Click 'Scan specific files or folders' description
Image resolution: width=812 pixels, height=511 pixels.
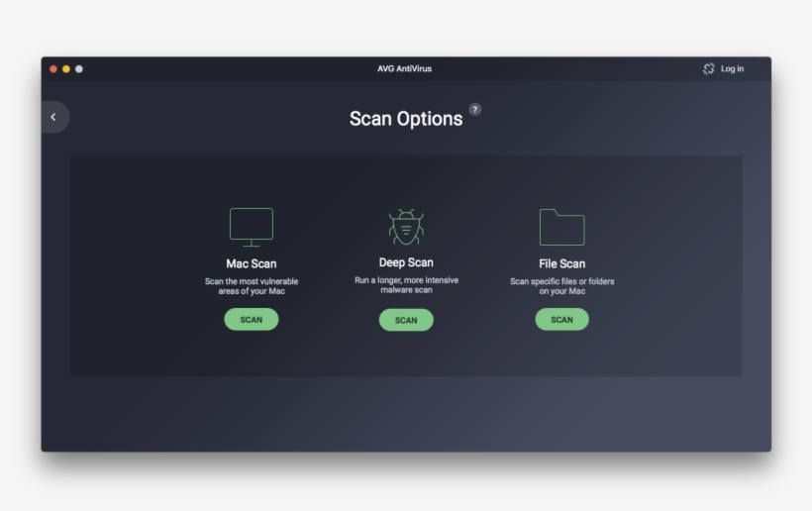pyautogui.click(x=561, y=286)
